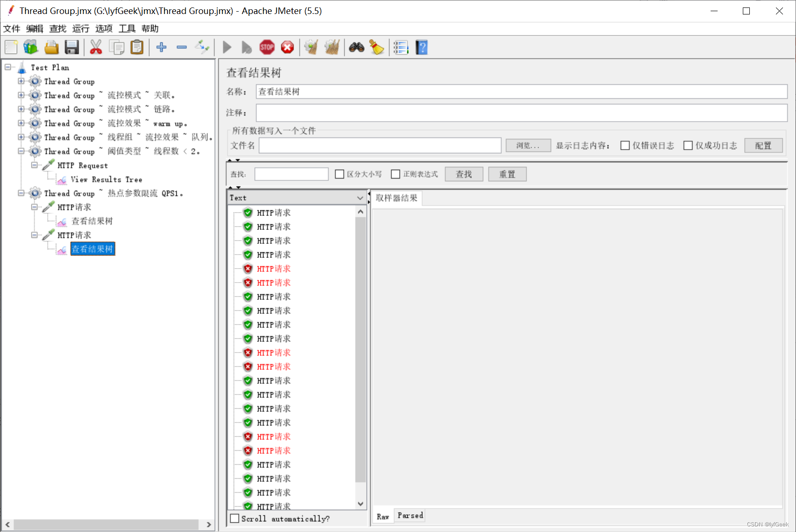Click the Reset Search brush icon
This screenshot has width=796, height=532.
pyautogui.click(x=377, y=47)
